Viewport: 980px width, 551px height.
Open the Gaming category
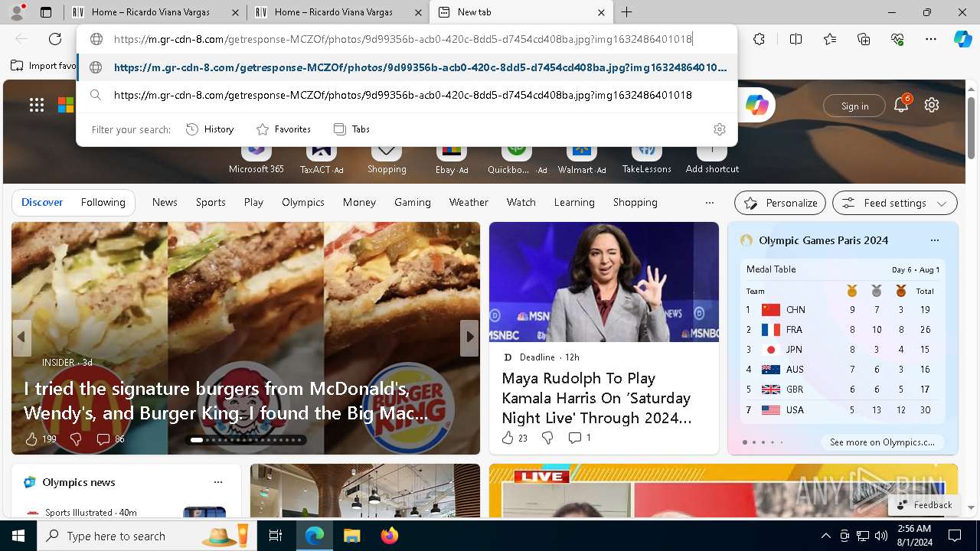click(x=413, y=203)
